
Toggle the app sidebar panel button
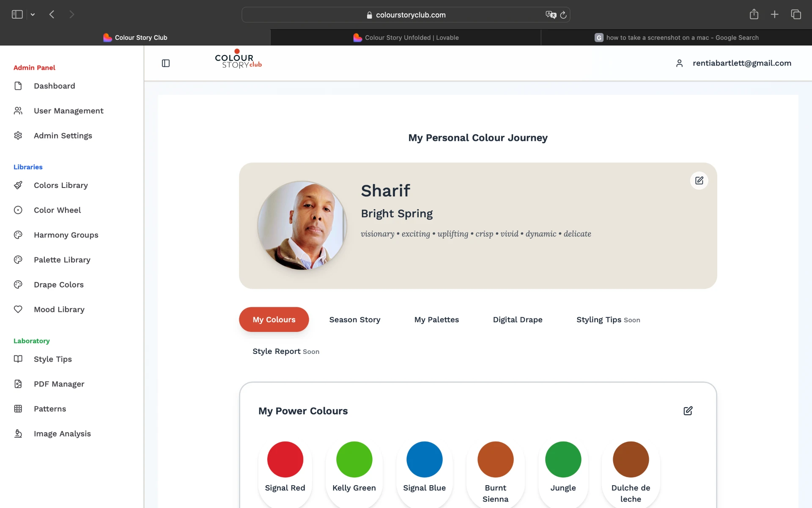(x=166, y=63)
